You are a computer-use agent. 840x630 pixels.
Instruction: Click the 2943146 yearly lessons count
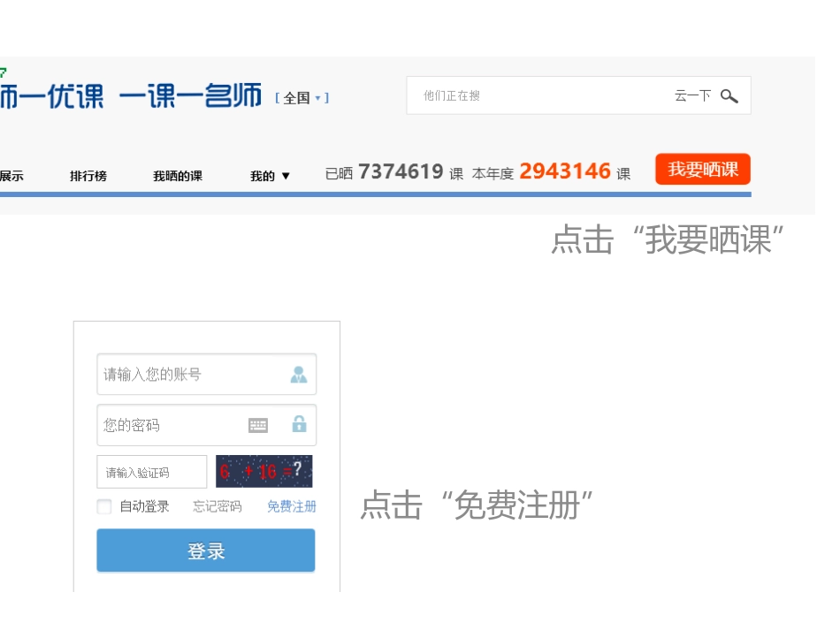point(565,171)
